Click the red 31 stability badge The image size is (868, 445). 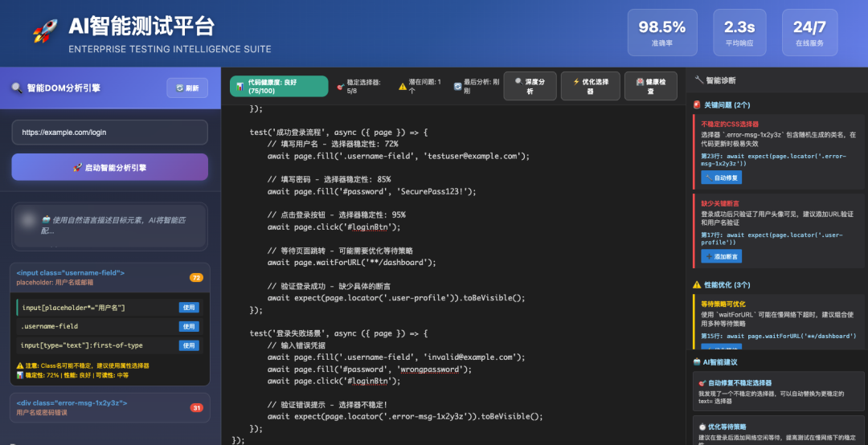click(x=197, y=408)
